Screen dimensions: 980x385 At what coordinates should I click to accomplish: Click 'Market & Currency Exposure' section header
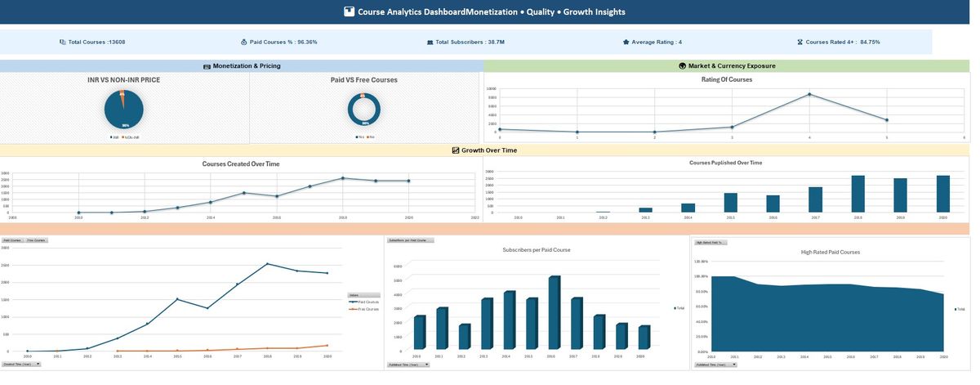point(732,65)
